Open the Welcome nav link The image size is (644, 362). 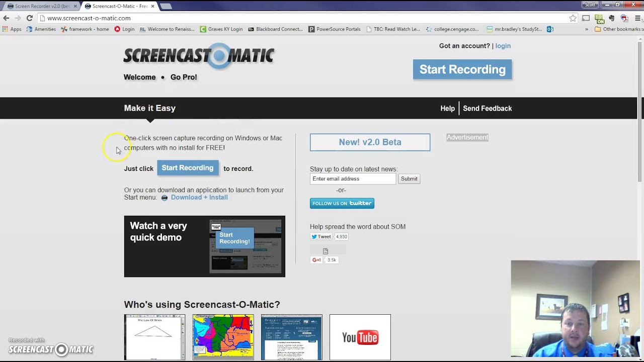(140, 77)
